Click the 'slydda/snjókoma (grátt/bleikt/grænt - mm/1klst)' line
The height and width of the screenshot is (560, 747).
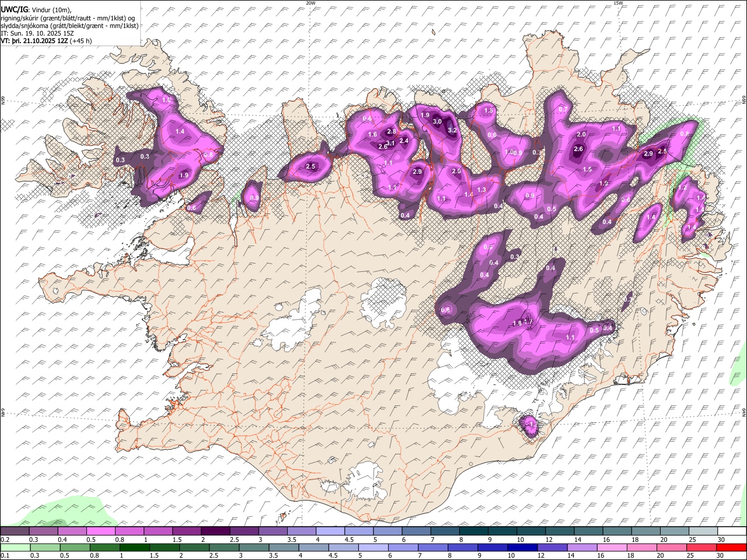tap(69, 26)
